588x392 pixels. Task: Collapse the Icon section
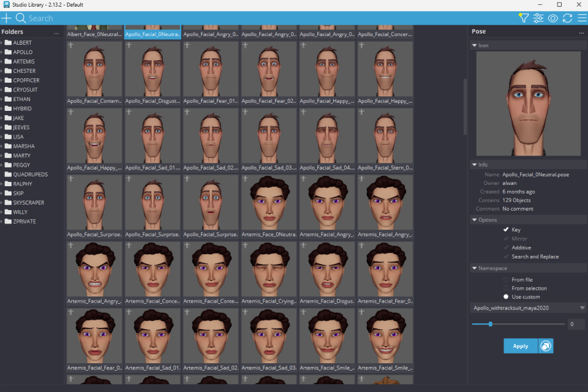474,45
